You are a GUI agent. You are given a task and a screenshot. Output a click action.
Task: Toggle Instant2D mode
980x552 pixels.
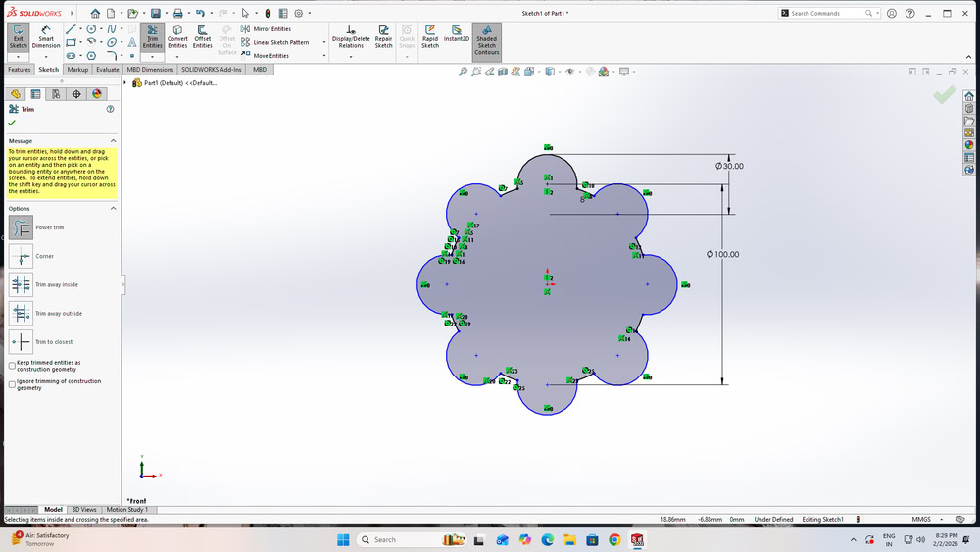click(457, 33)
